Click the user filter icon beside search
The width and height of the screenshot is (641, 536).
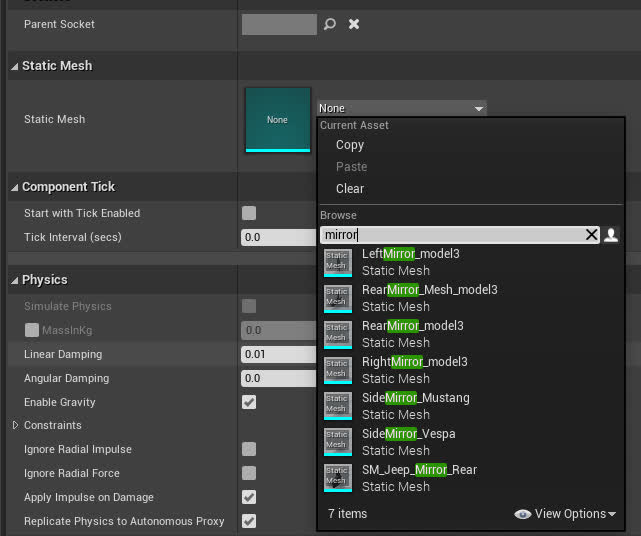tap(612, 235)
